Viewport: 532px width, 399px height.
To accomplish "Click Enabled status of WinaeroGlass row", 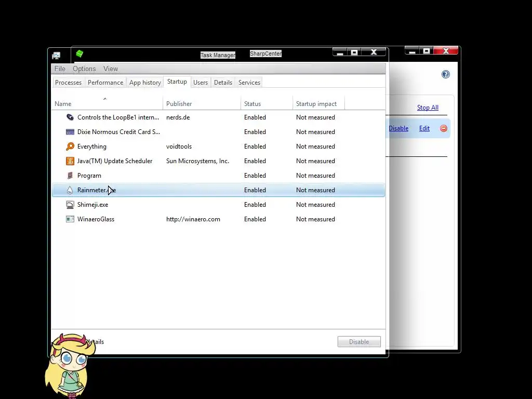I will (255, 219).
